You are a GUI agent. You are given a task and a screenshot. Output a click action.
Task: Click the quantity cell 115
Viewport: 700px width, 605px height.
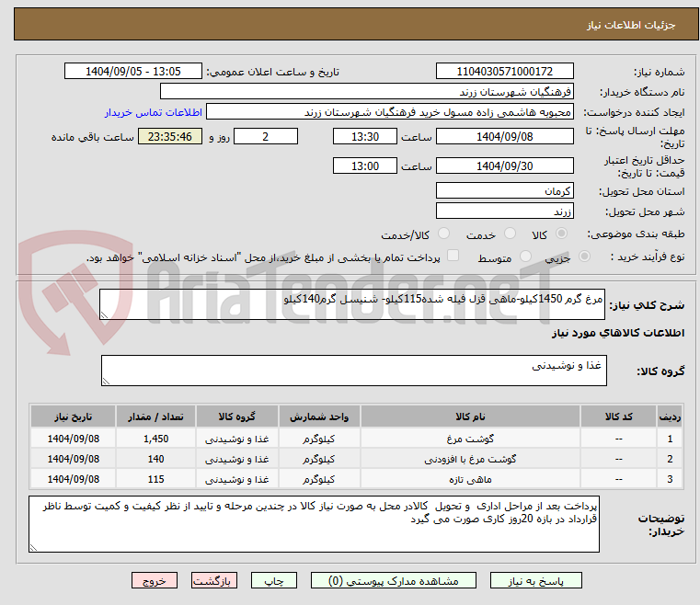tap(155, 479)
